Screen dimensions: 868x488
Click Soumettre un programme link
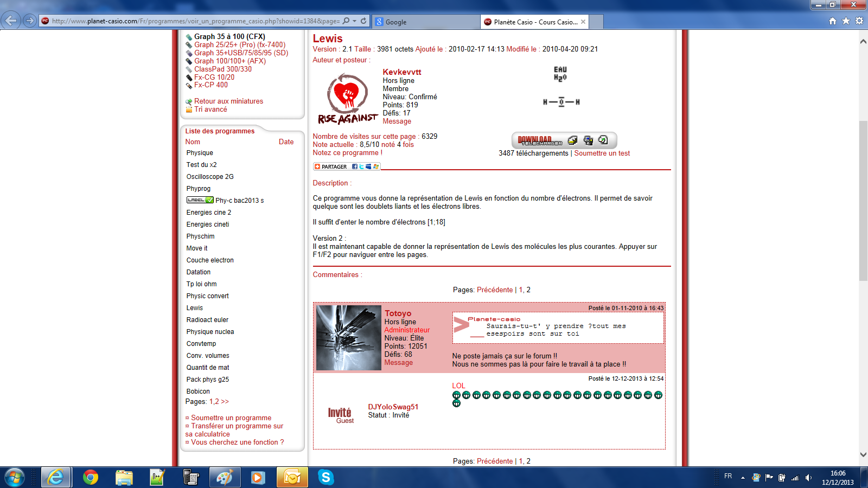coord(231,418)
